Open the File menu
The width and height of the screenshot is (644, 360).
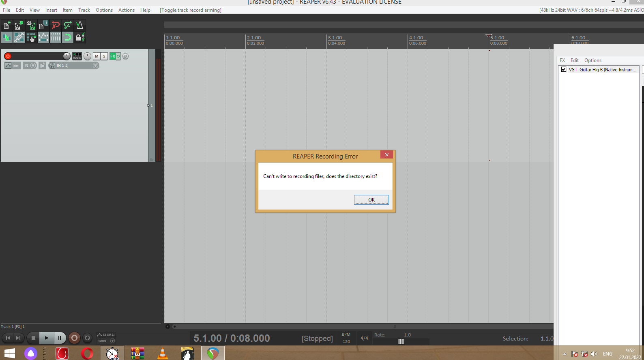tap(6, 10)
